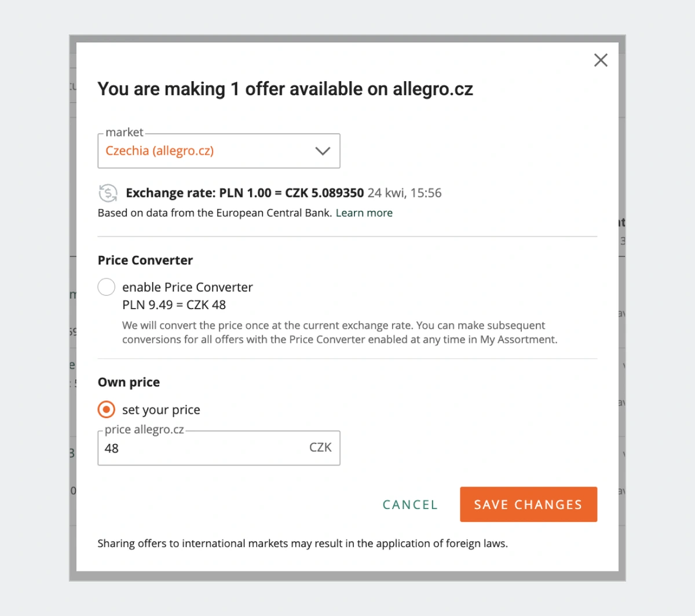Click the SAVE CHANGES button
This screenshot has height=616, width=695.
click(x=528, y=504)
